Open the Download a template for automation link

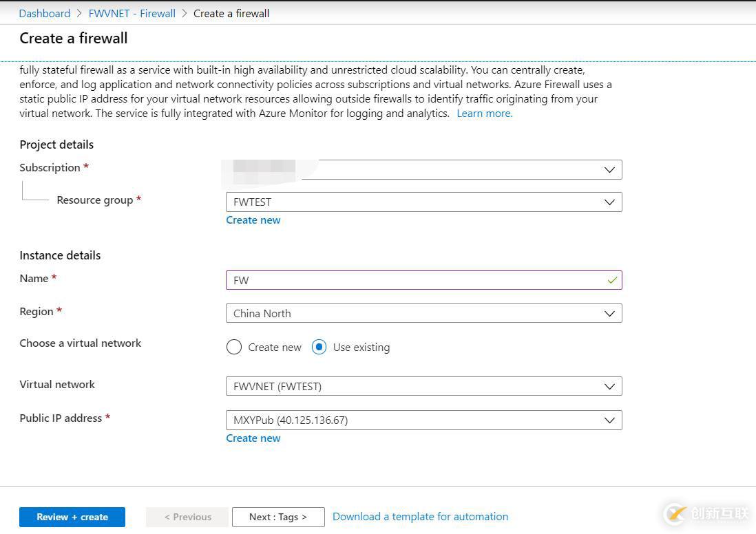tap(420, 516)
